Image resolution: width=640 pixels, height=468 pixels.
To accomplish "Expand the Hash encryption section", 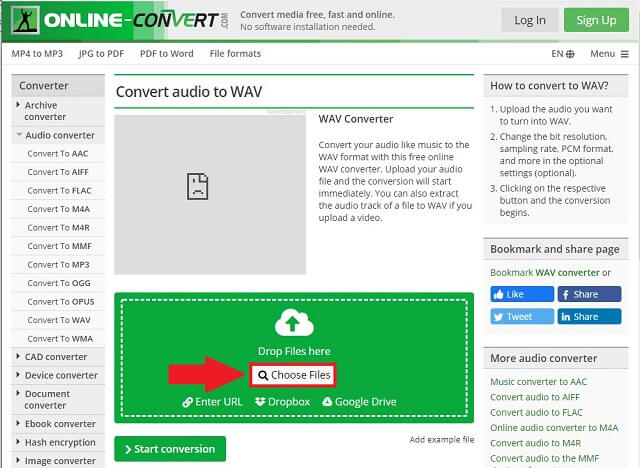I will pyautogui.click(x=56, y=442).
